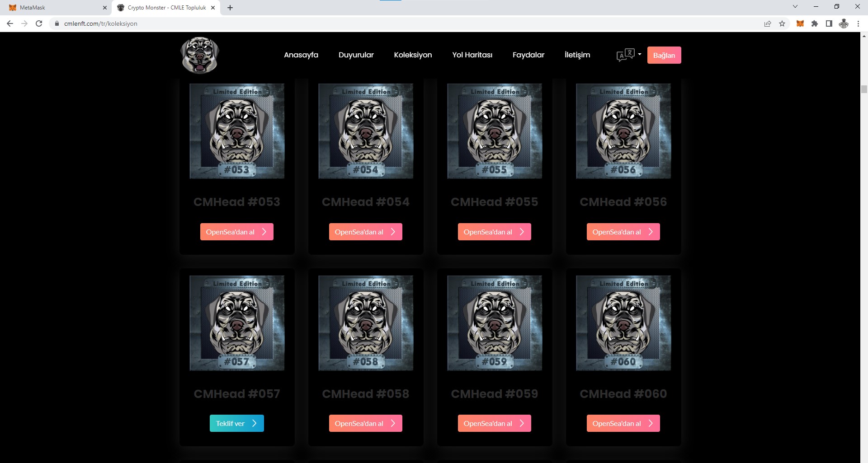Toggle the browser side panel
868x463 pixels.
(829, 23)
